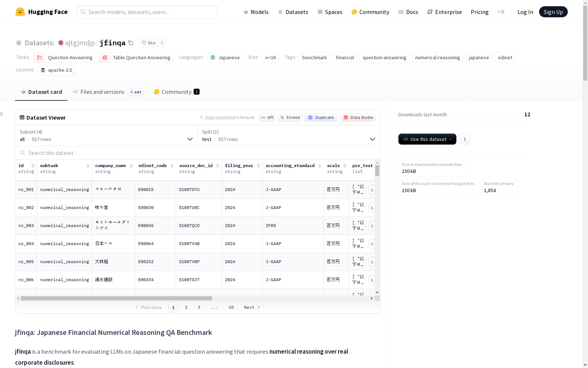Expand pre_text cell in nr_002 row
The height and width of the screenshot is (368, 588).
[372, 208]
